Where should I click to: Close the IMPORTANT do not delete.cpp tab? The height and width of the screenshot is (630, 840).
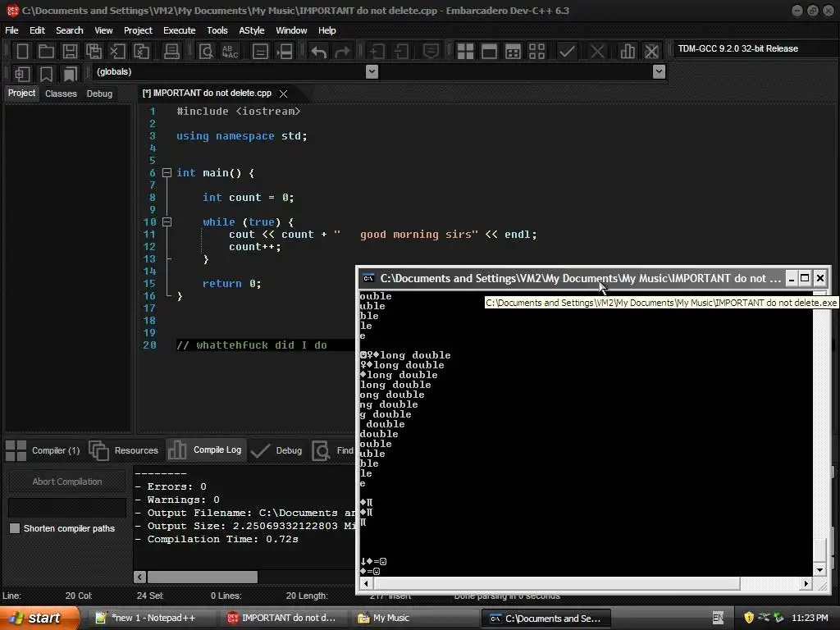click(x=283, y=94)
